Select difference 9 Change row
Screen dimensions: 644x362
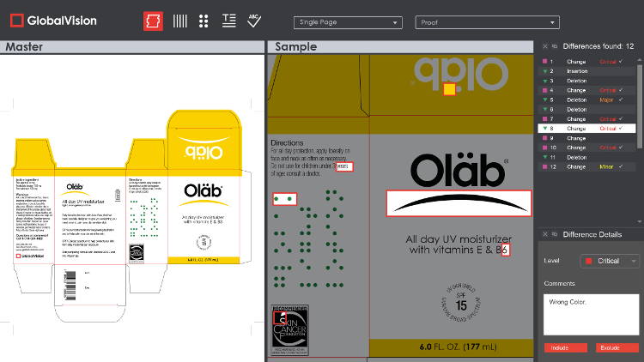586,138
